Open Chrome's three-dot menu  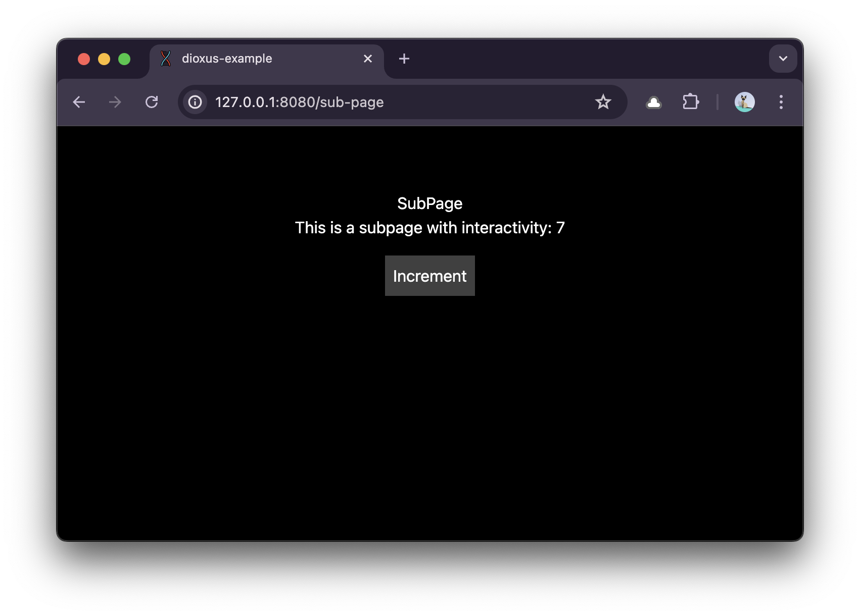[781, 102]
